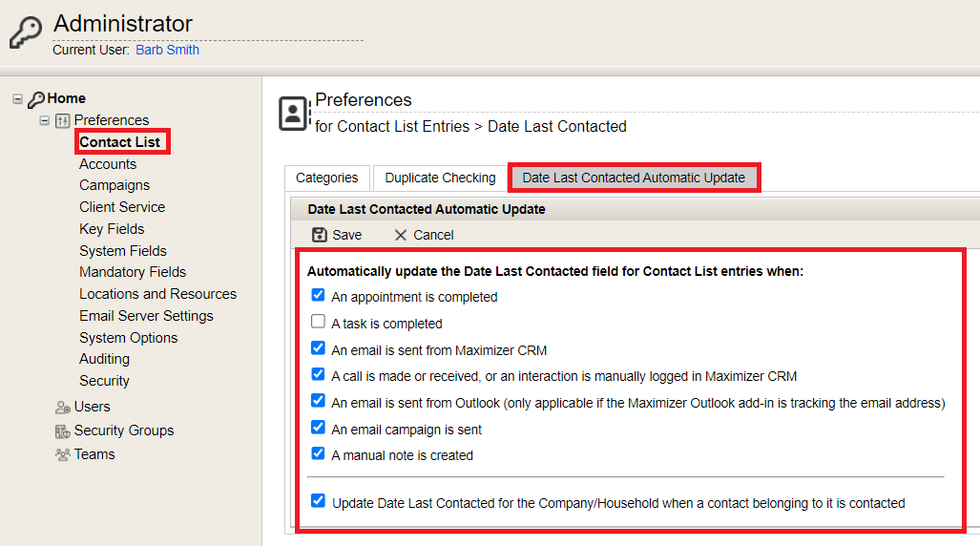980x546 pixels.
Task: Collapse the Home tree node
Action: 17,99
